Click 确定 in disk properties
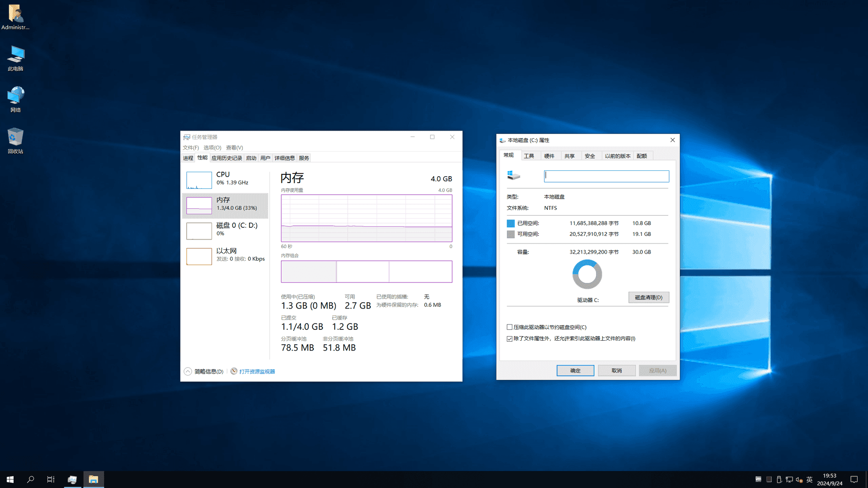Screen dimensions: 868x488 pyautogui.click(x=575, y=371)
